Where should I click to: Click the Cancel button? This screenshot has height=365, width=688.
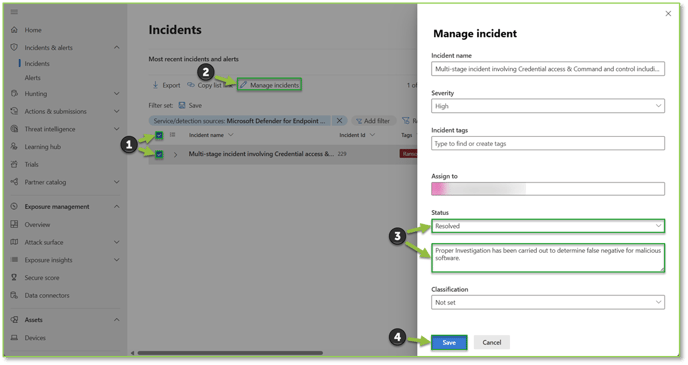(491, 343)
